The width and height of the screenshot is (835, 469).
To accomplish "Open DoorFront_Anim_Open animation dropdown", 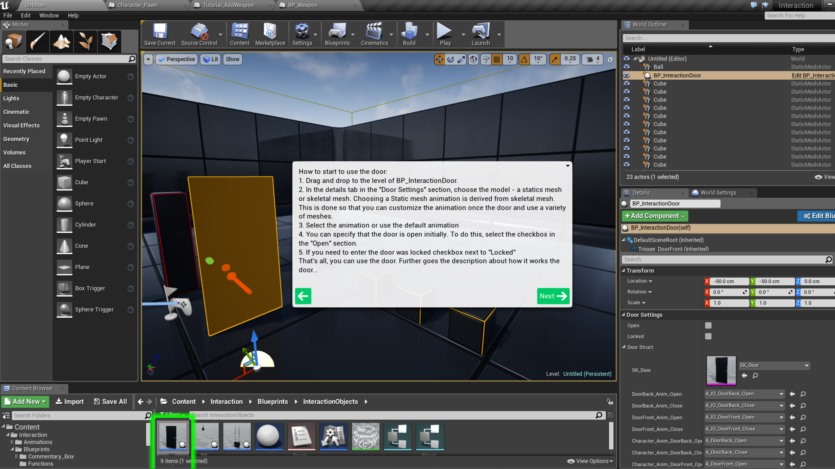I will pos(744,417).
